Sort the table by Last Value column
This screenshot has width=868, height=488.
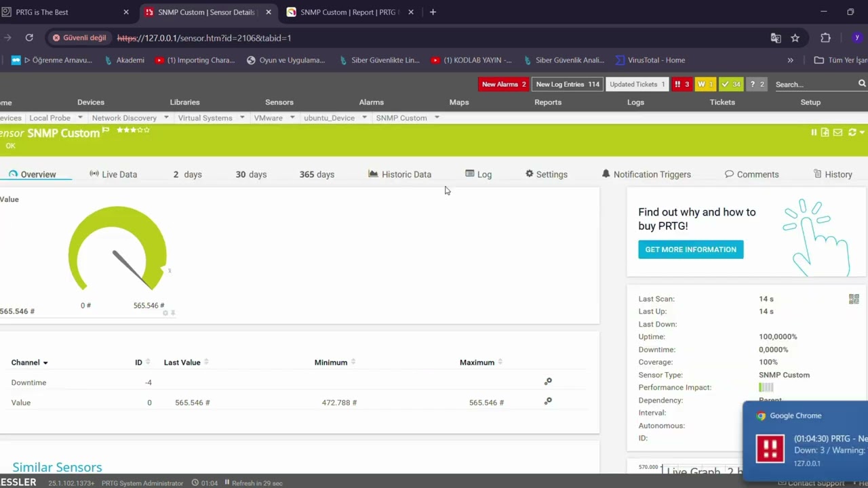pos(186,362)
